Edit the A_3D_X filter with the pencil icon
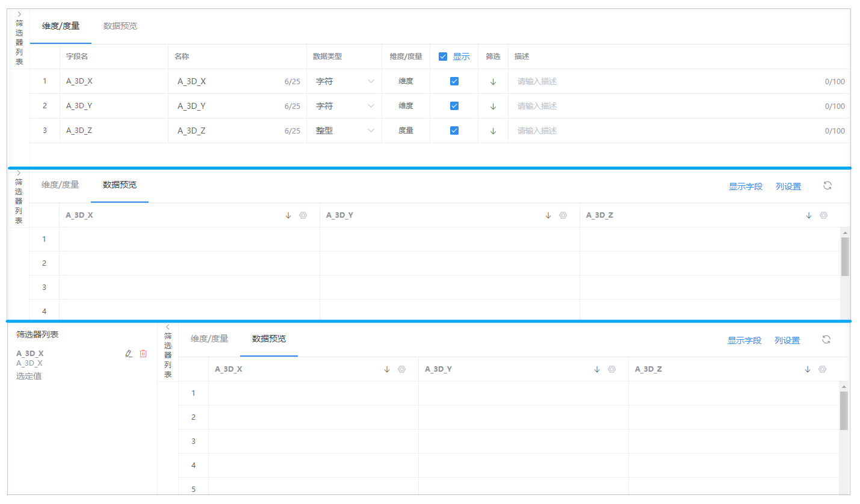The width and height of the screenshot is (860, 504). click(x=128, y=354)
